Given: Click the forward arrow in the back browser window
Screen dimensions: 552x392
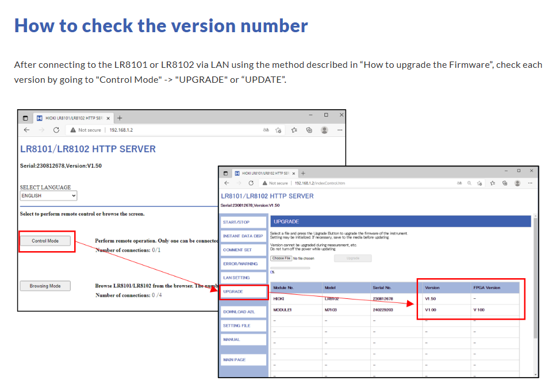Looking at the screenshot, I should [x=41, y=130].
